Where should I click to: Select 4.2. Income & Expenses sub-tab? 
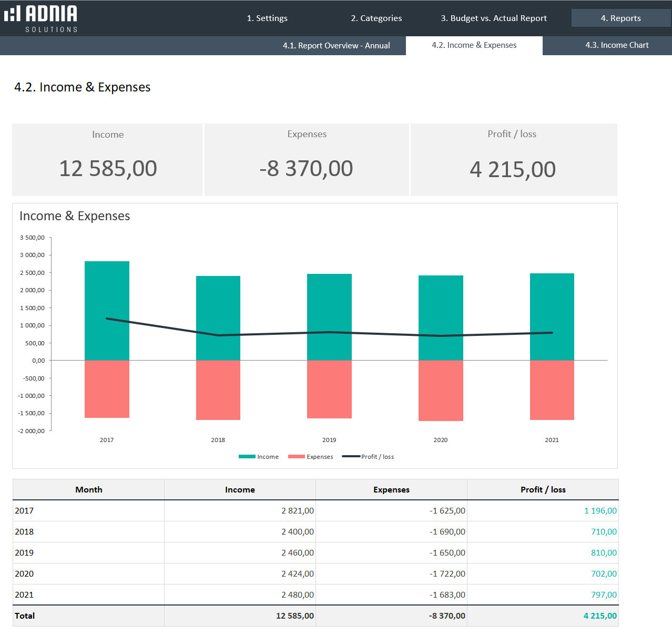[474, 46]
